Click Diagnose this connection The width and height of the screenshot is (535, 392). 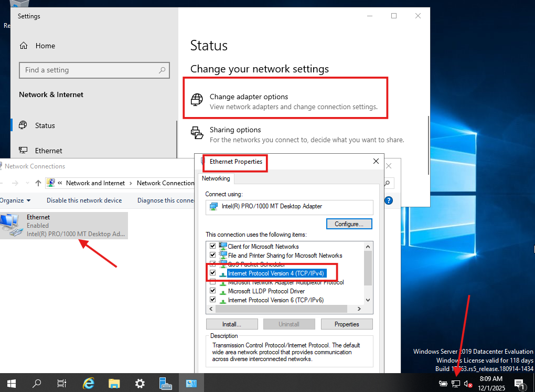click(165, 200)
